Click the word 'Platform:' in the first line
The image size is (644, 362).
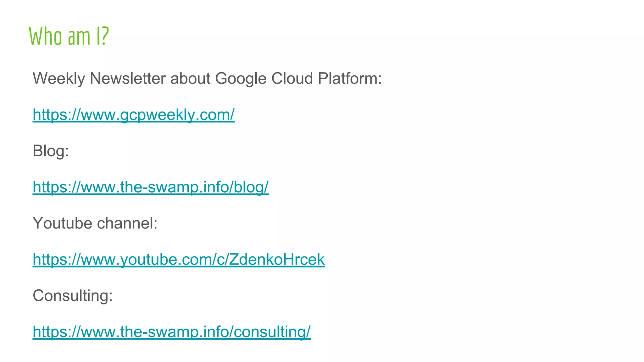point(350,78)
